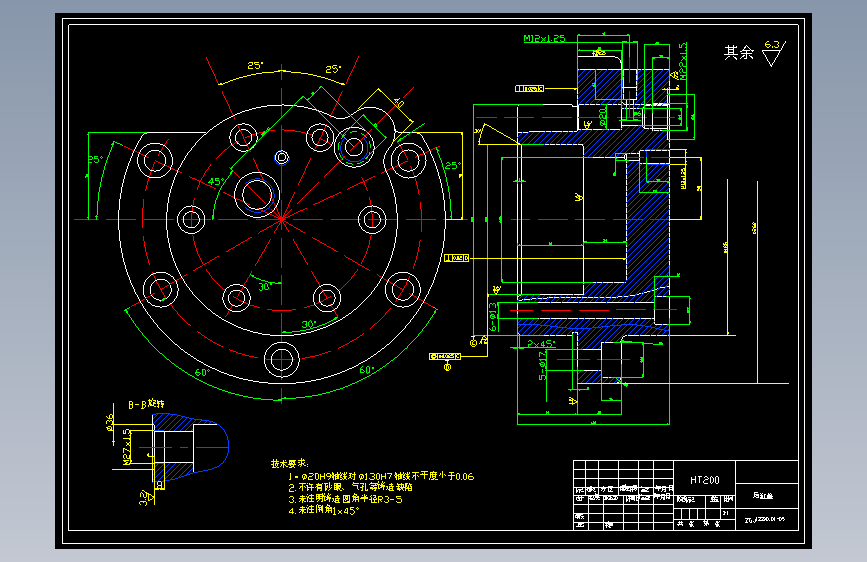Select the requirement line ending with R3-5
This screenshot has width=867, height=562.
[x=345, y=499]
